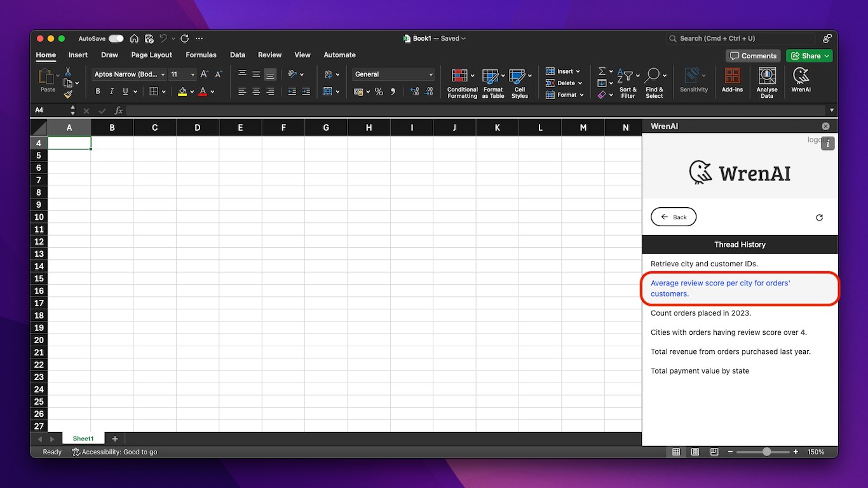Toggle bottom vertical alignment
Screen dimensions: 868x488
pyautogui.click(x=270, y=74)
